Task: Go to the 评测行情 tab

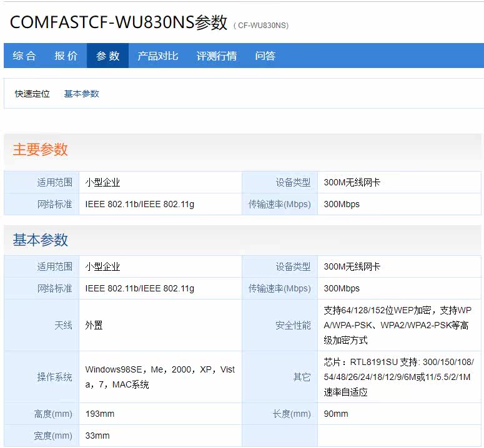Action: pyautogui.click(x=217, y=56)
